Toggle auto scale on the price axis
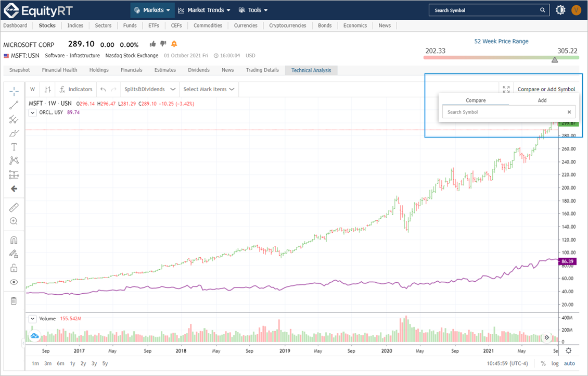This screenshot has height=376, width=588. click(x=569, y=364)
